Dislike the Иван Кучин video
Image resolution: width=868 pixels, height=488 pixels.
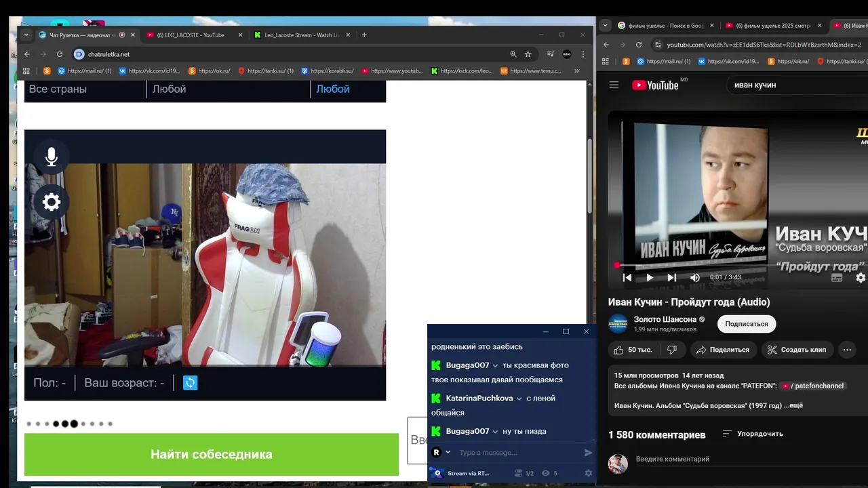coord(672,350)
